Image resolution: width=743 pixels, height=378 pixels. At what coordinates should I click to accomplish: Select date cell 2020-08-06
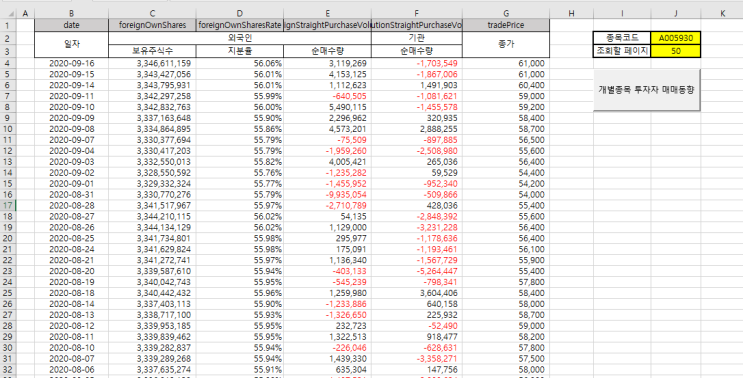(x=71, y=369)
